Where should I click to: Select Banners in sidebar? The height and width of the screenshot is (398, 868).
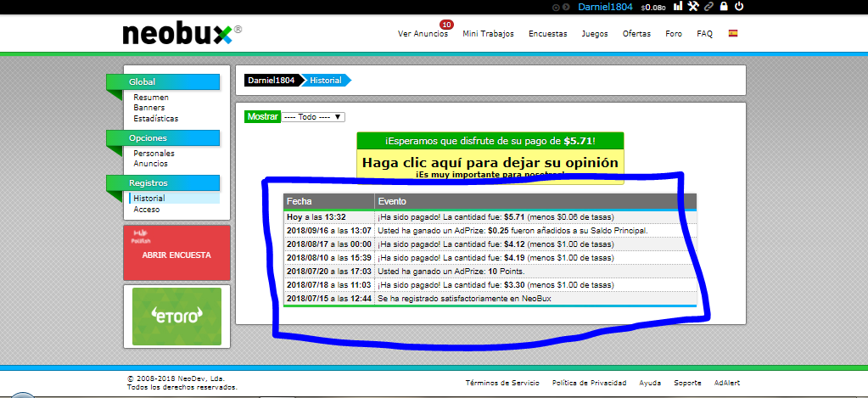(x=149, y=108)
